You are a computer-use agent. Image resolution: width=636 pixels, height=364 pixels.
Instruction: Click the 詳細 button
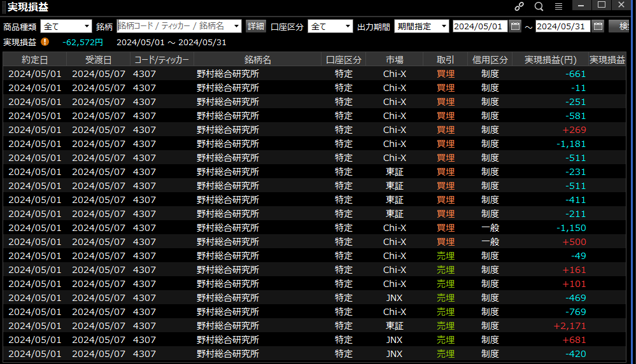255,26
